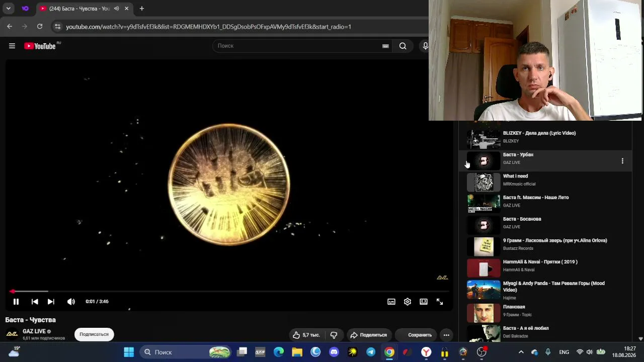Pause the video with the player button

click(16, 302)
